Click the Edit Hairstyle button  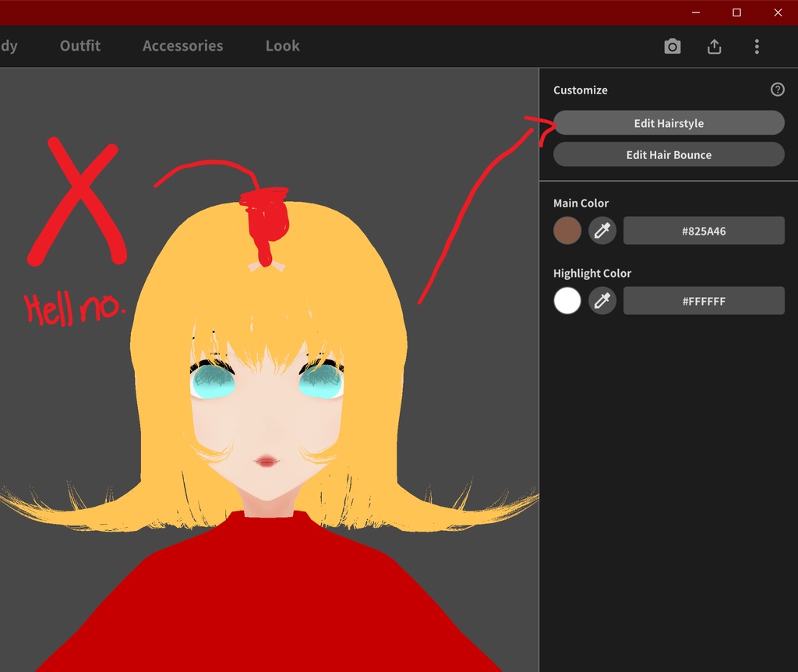[669, 122]
